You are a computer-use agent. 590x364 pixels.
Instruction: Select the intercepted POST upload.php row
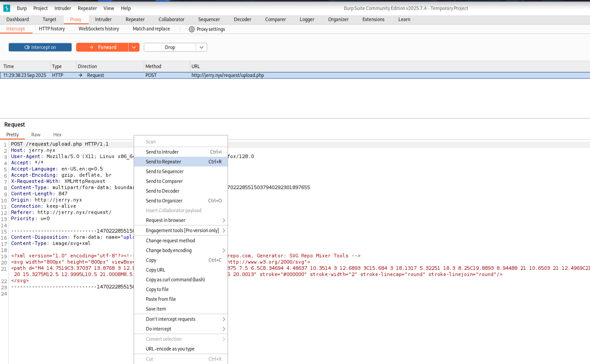228,75
